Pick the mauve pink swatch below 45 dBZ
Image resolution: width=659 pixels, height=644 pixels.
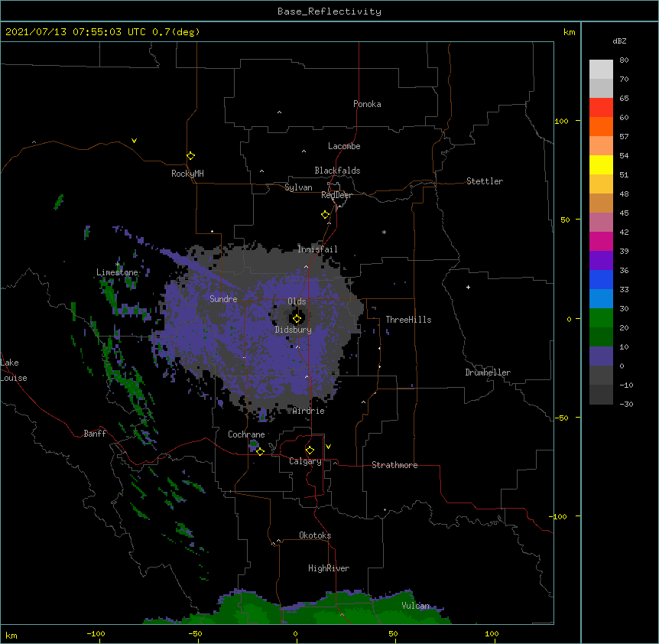click(601, 223)
